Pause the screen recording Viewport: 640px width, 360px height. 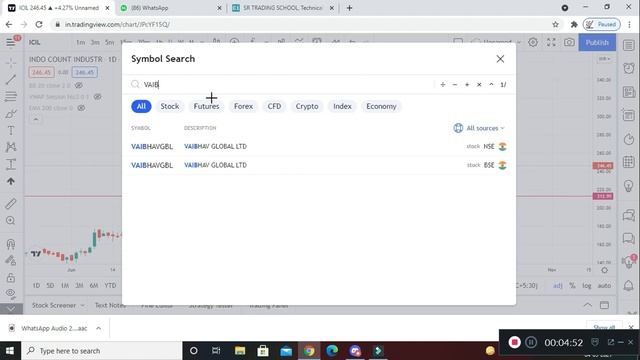(531, 342)
